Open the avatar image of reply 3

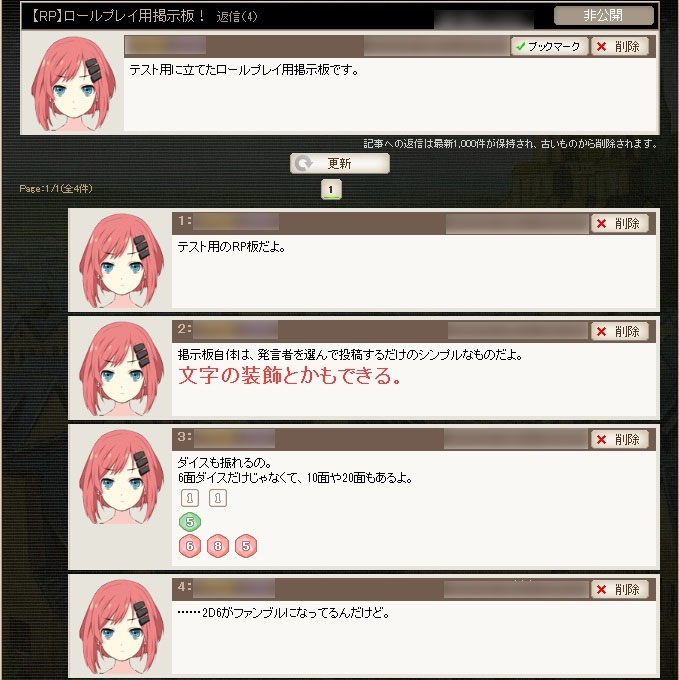[121, 477]
